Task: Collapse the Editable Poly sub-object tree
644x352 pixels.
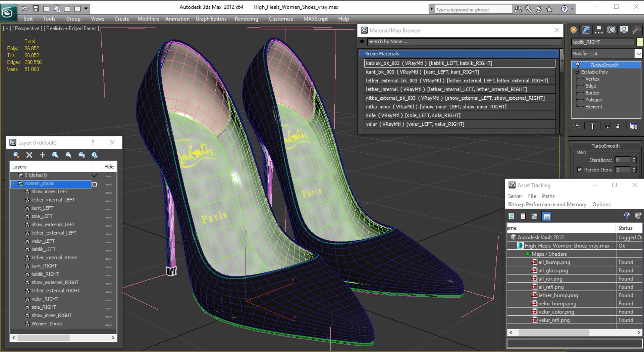Action: 577,72
